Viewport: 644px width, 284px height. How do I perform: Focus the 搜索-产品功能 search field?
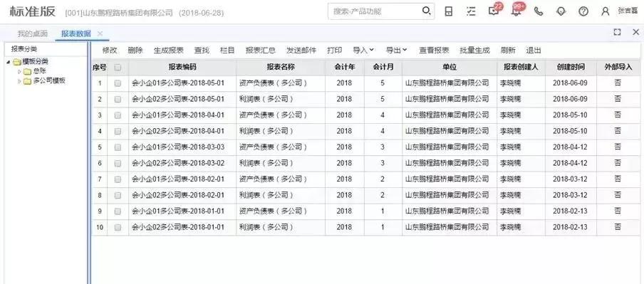click(x=375, y=11)
